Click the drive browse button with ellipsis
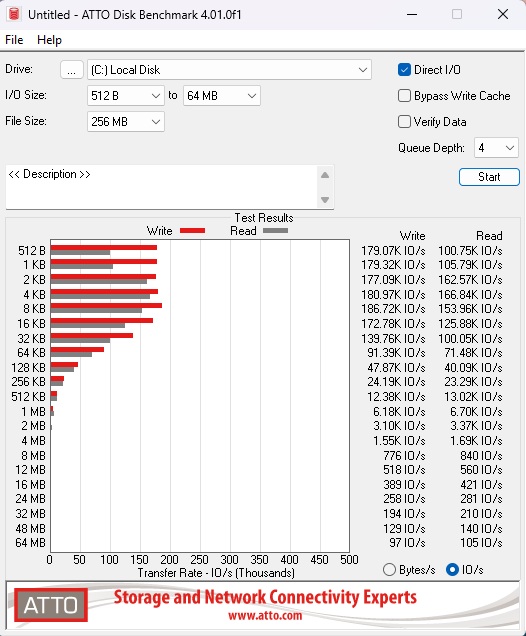This screenshot has height=636, width=526. point(72,70)
